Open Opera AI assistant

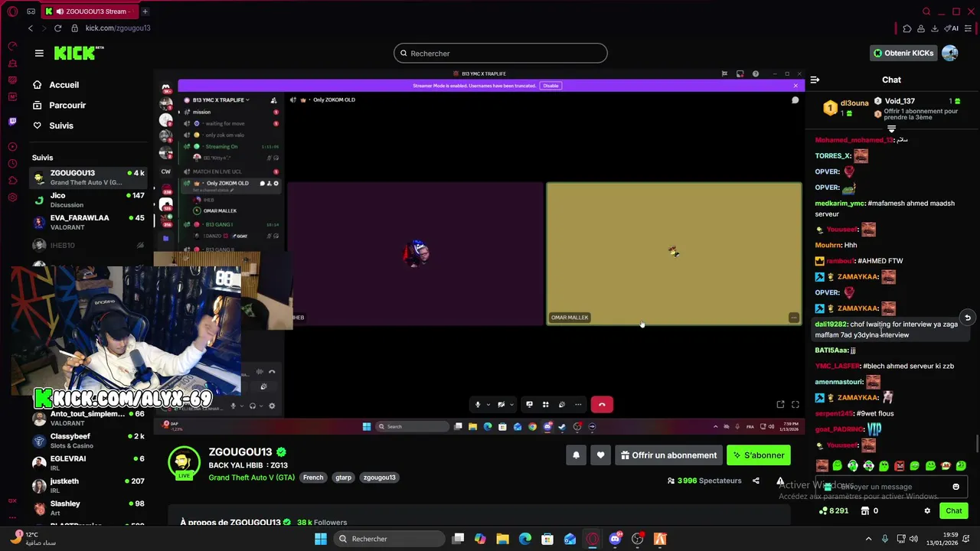point(952,28)
